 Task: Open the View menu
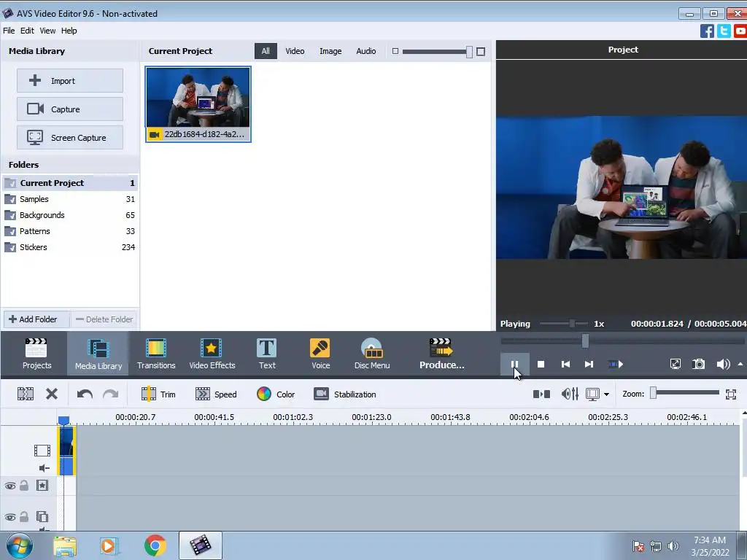(x=47, y=31)
